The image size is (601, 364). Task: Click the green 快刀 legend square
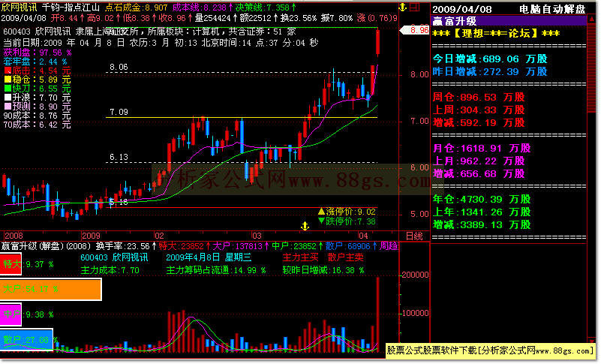[x=8, y=89]
